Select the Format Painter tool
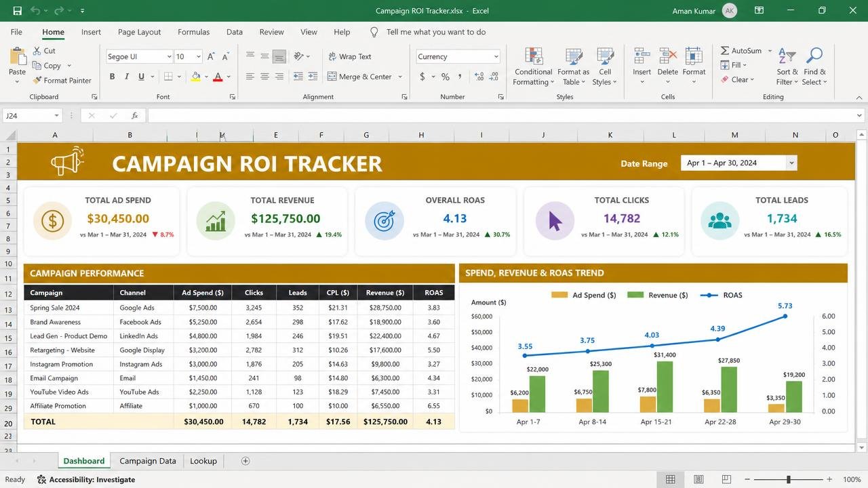This screenshot has width=868, height=488. click(x=62, y=80)
